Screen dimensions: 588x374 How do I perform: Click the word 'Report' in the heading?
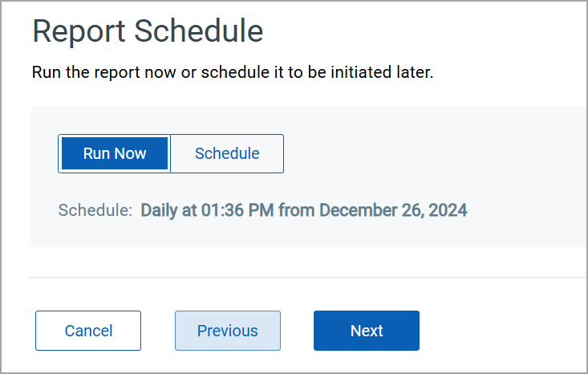click(x=79, y=32)
